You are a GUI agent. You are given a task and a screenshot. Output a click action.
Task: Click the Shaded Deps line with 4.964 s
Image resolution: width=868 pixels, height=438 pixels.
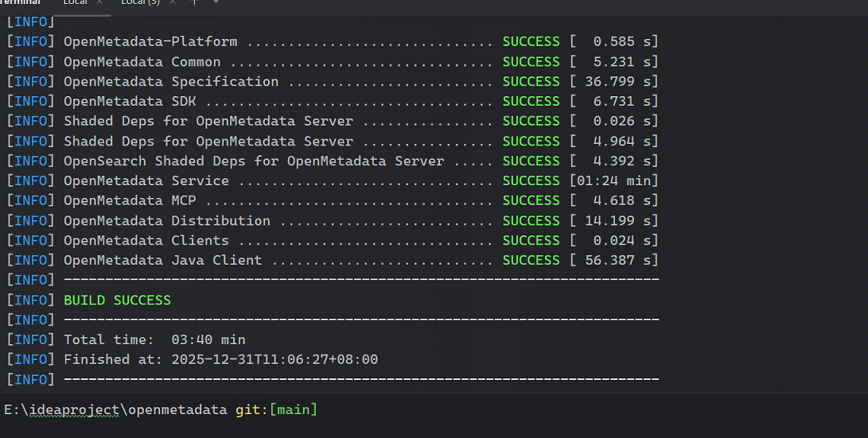pyautogui.click(x=332, y=141)
